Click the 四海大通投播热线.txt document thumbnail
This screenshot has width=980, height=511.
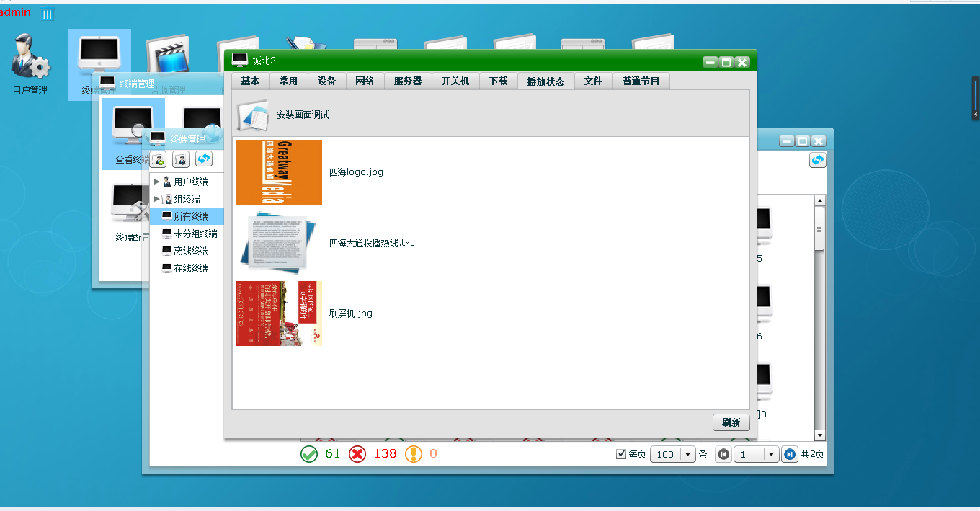[x=279, y=243]
